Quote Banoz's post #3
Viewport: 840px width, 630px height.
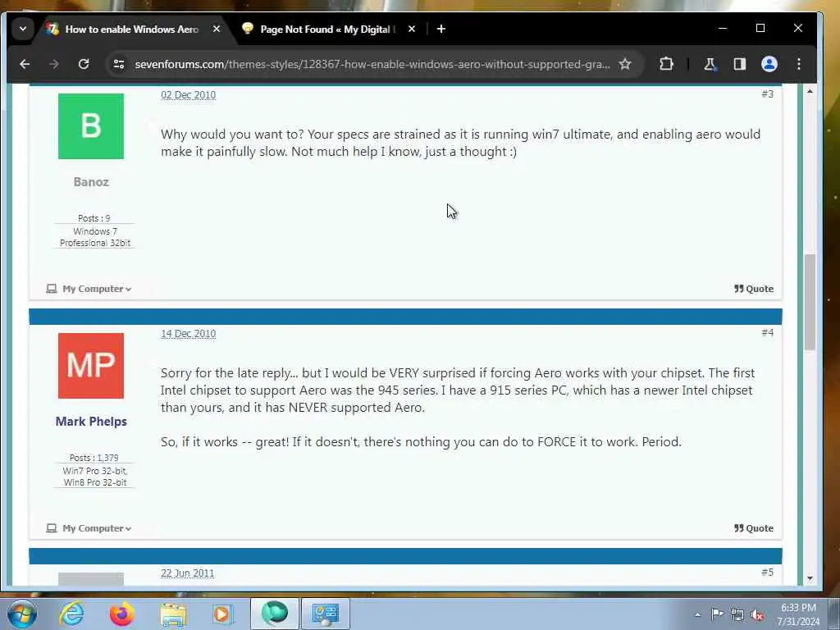tap(754, 289)
